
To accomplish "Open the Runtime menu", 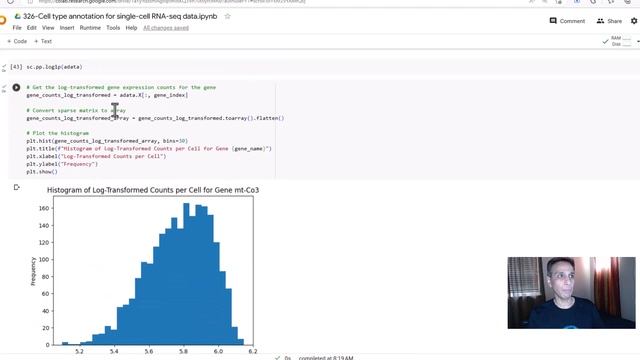I will [90, 28].
